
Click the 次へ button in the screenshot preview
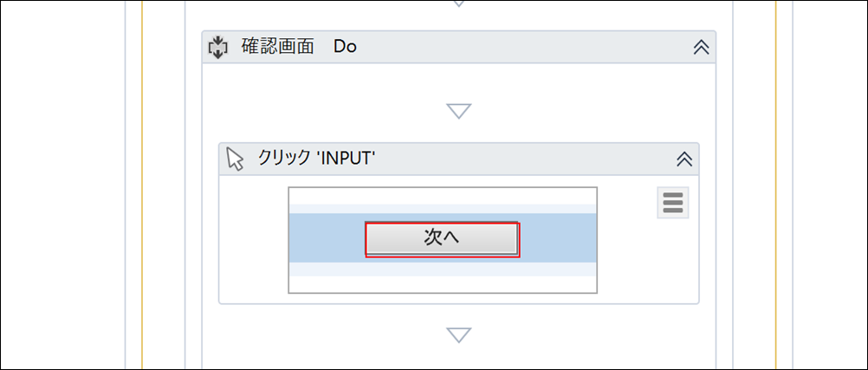pos(442,239)
